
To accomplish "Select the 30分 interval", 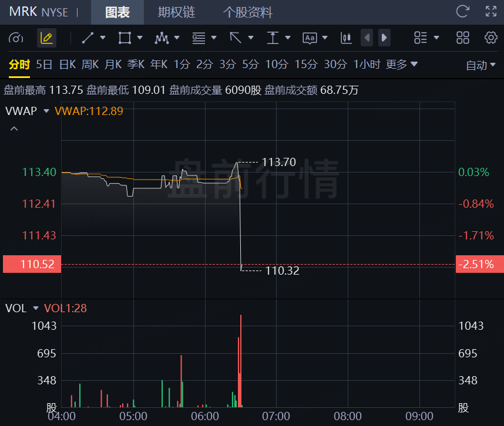I will [335, 65].
